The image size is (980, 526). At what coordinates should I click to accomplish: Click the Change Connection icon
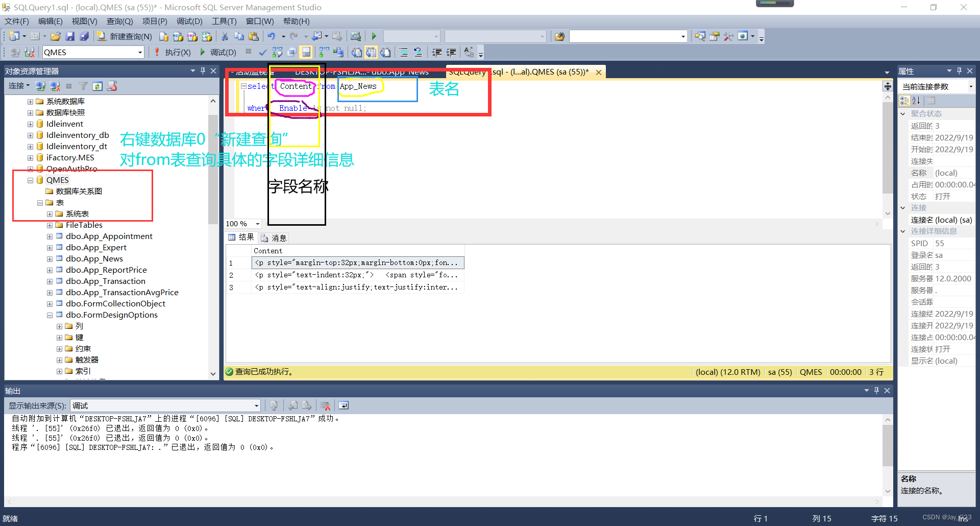pos(30,52)
